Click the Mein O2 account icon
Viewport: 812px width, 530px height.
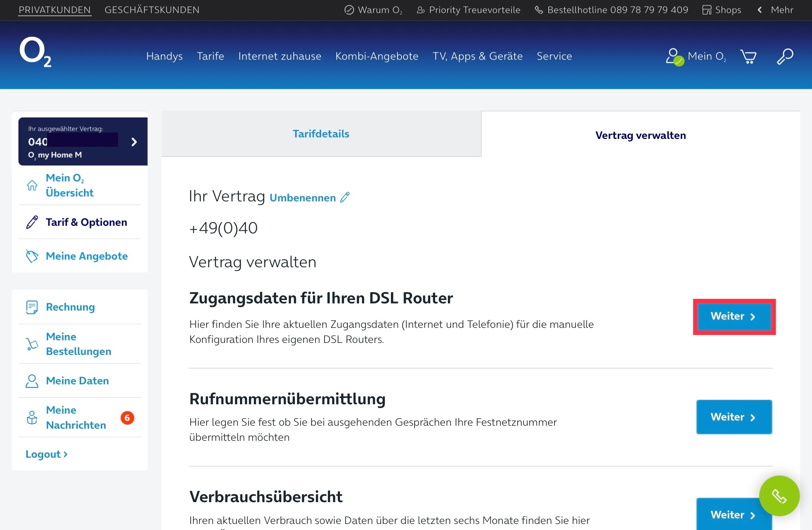(x=674, y=57)
